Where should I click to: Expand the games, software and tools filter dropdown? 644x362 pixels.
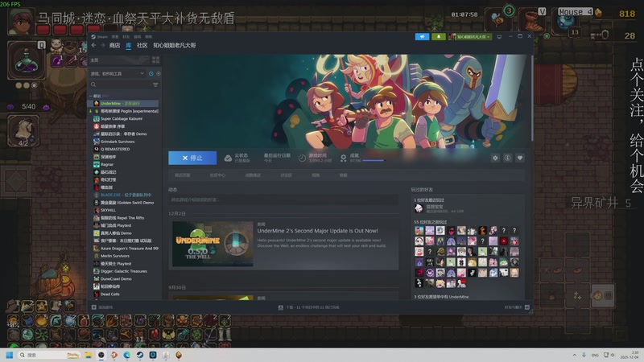tap(118, 73)
